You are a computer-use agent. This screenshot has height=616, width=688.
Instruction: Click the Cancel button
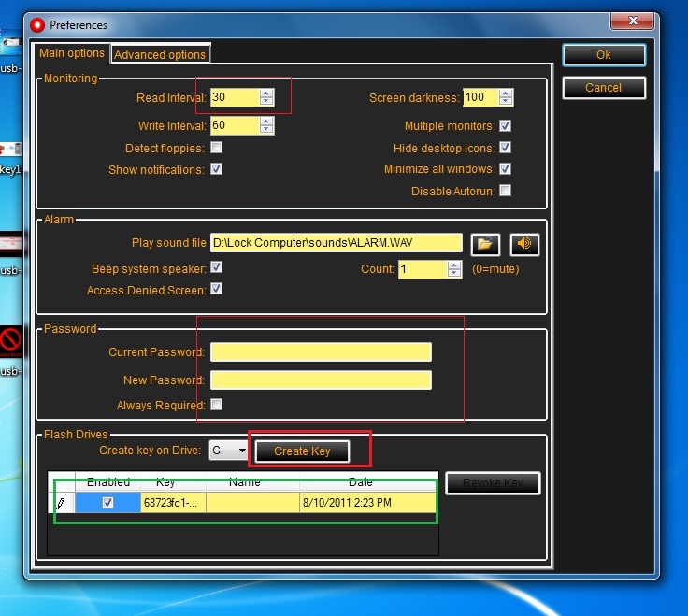tap(604, 88)
